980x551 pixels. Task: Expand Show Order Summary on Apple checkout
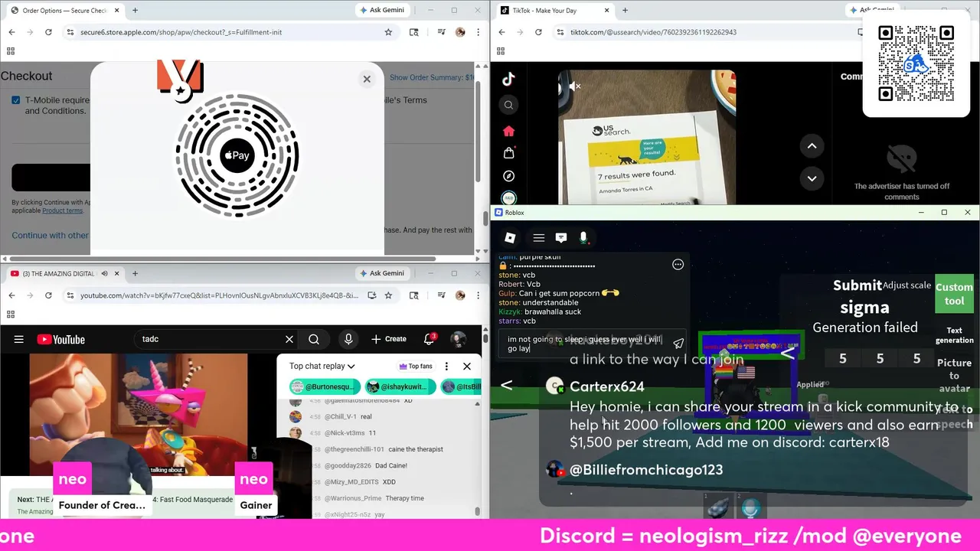tap(432, 77)
